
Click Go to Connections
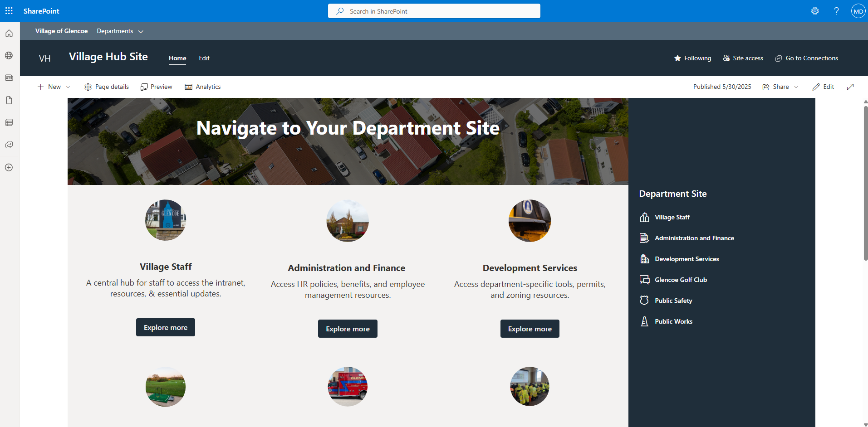point(807,58)
